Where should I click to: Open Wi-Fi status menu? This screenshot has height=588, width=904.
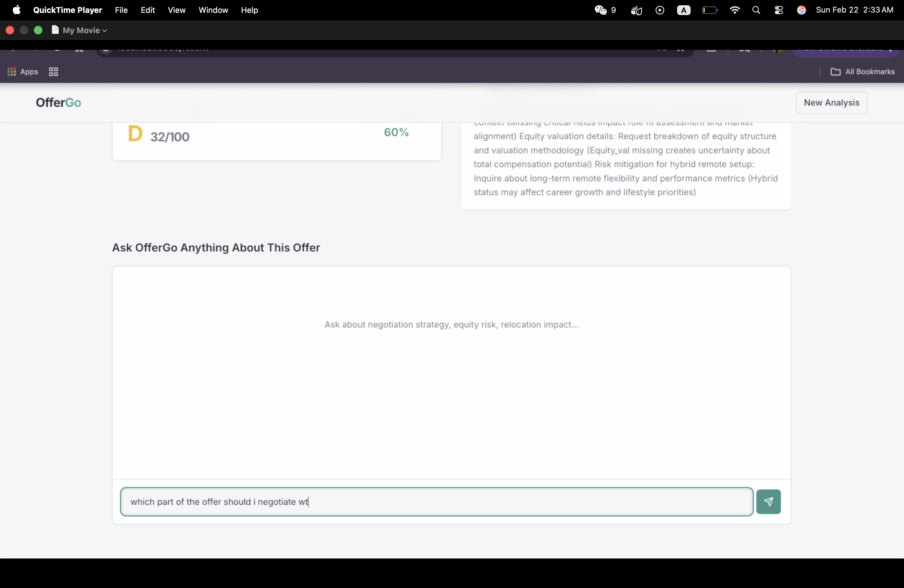point(735,10)
